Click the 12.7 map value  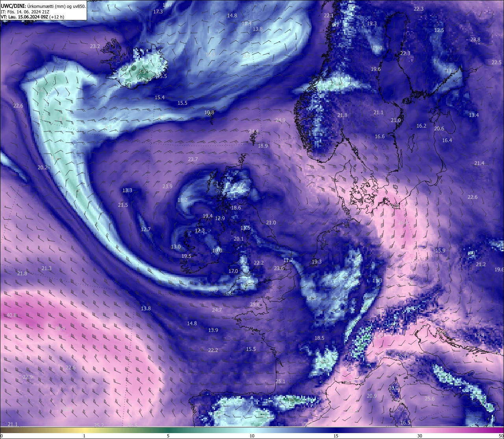(145, 230)
